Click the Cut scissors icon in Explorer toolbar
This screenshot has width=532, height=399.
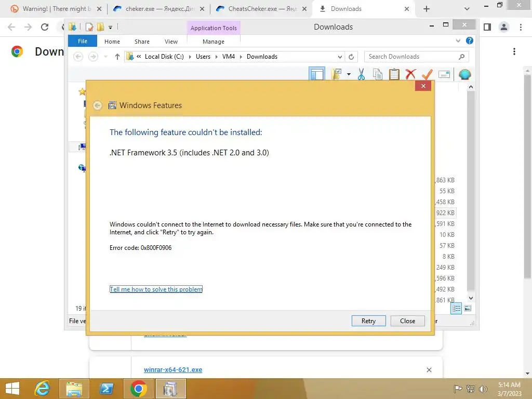point(361,74)
